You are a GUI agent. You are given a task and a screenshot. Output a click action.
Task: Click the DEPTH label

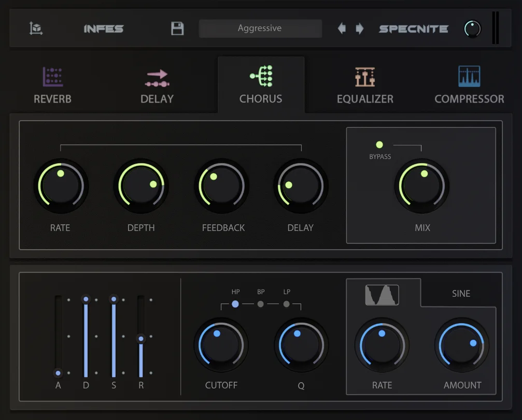pos(141,228)
